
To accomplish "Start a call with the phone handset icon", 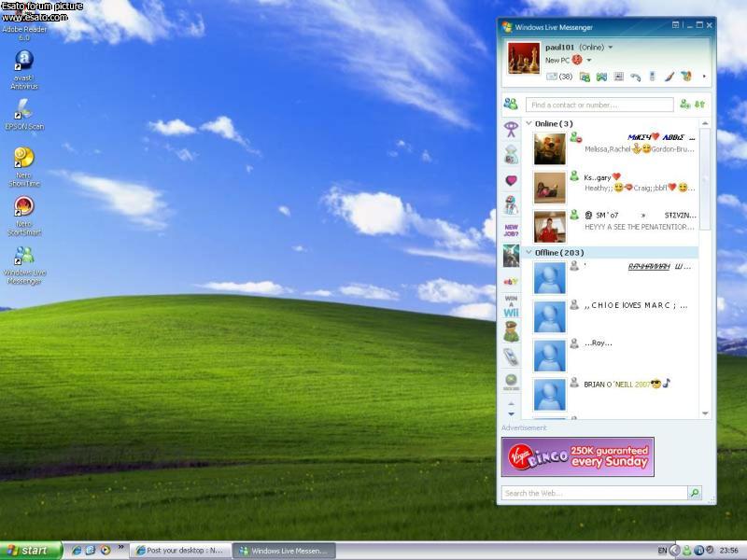I will [636, 77].
